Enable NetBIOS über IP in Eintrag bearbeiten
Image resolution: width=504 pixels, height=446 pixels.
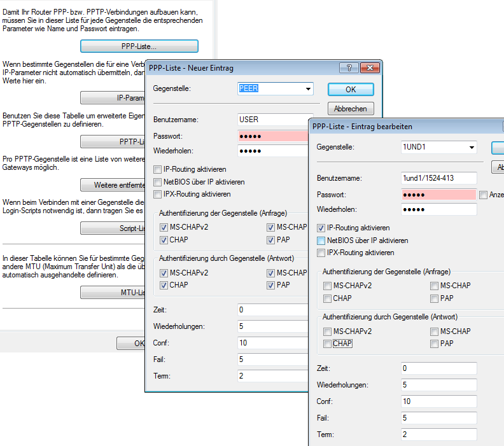pos(321,240)
